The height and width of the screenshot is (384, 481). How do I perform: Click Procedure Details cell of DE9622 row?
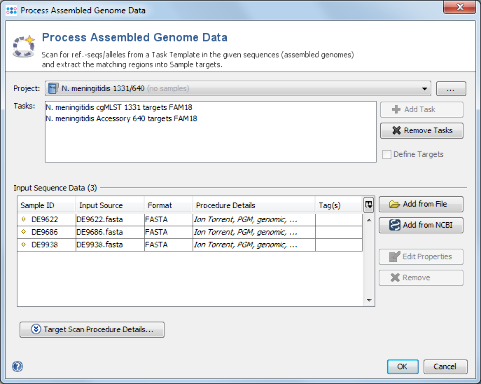[254, 219]
